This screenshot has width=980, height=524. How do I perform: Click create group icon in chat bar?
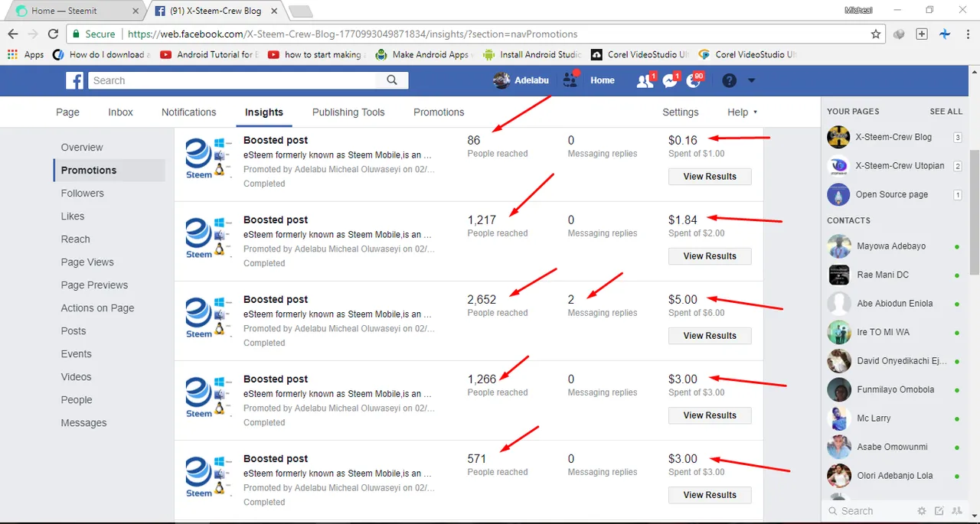click(x=957, y=511)
